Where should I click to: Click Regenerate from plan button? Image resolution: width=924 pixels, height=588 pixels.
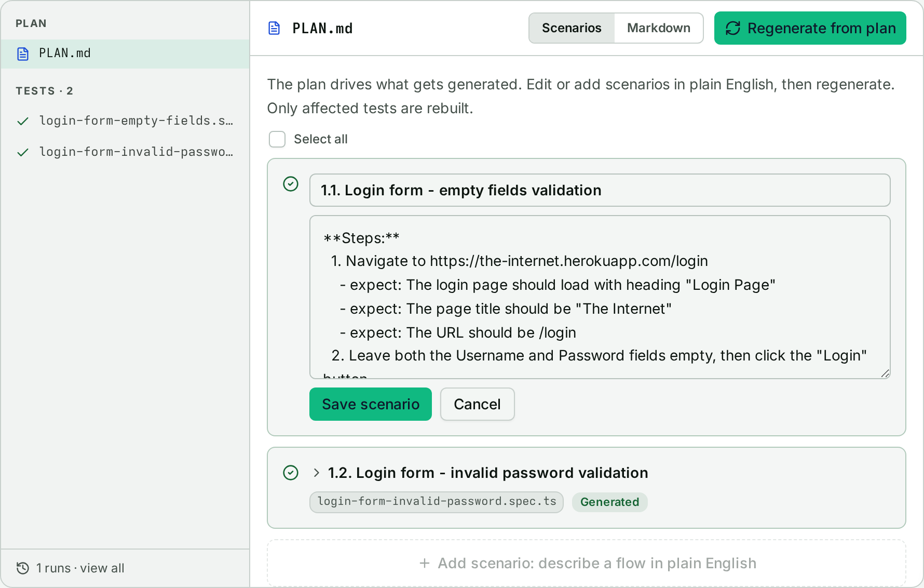(810, 28)
